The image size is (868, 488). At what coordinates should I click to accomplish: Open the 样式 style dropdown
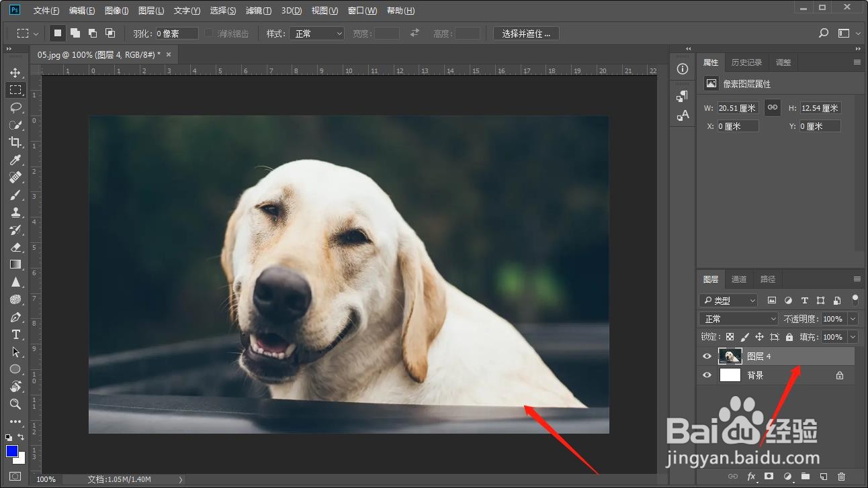317,33
